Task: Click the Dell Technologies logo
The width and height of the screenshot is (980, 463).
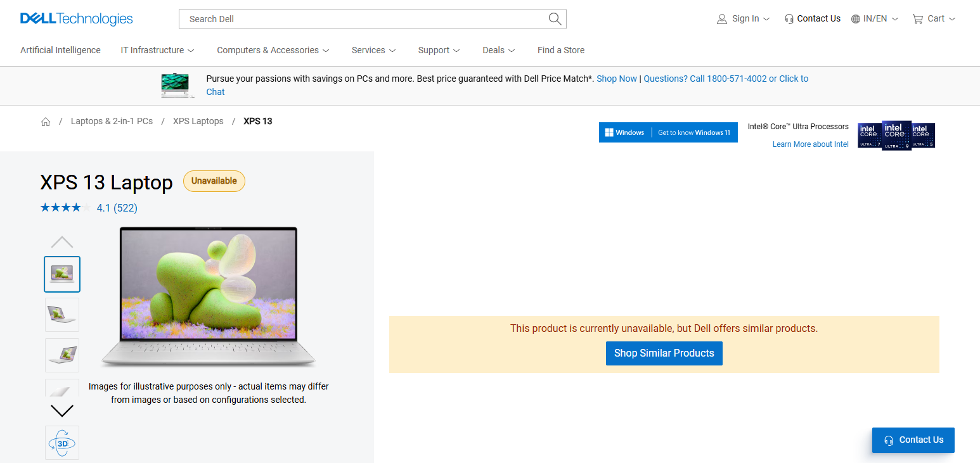Action: (x=77, y=19)
